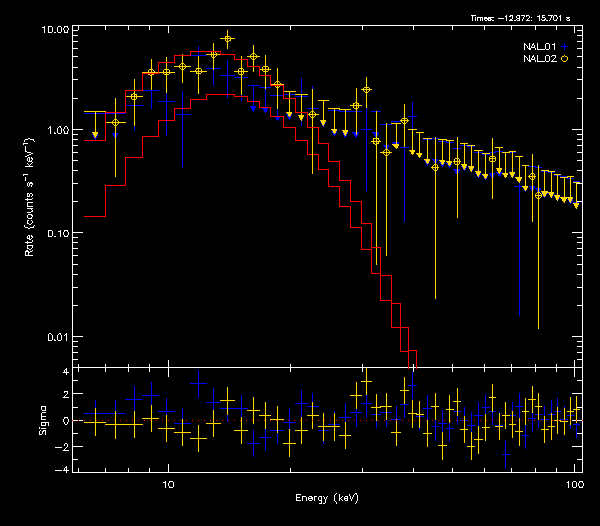The height and width of the screenshot is (526, 600).
Task: Select the NAI_01 legend label
Action: pyautogui.click(x=539, y=47)
